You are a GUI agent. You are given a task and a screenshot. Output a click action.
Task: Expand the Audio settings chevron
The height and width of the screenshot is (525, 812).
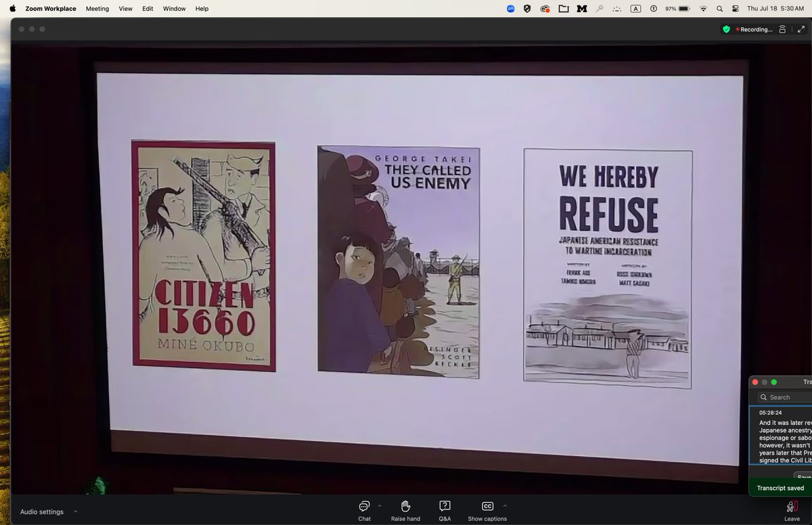75,511
